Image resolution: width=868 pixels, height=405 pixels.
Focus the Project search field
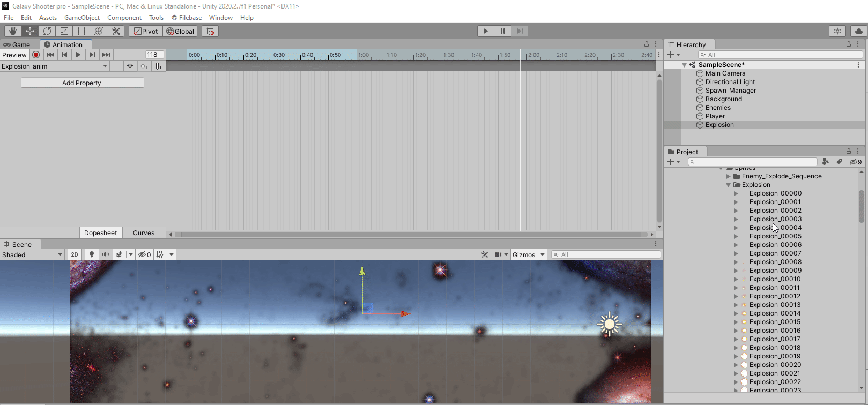[753, 162]
